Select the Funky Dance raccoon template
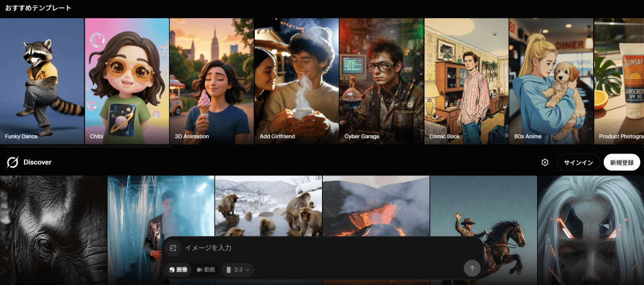This screenshot has width=644, height=285. coord(42,82)
